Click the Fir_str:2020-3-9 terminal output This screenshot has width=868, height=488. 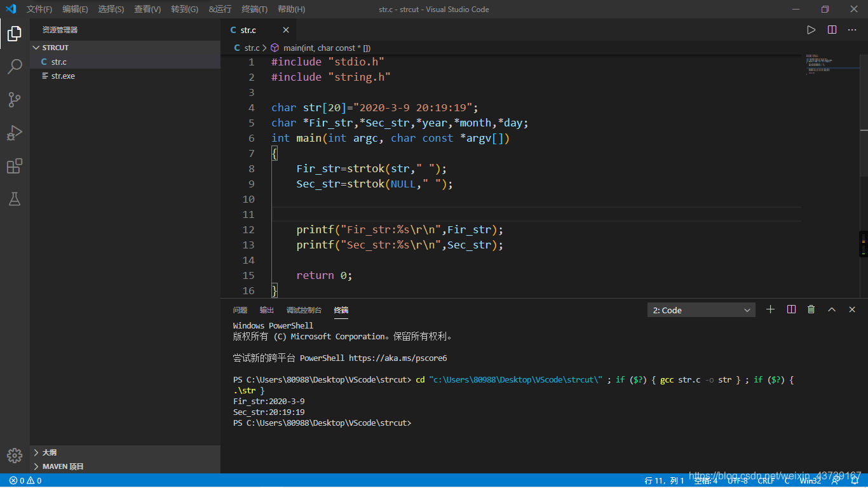pyautogui.click(x=269, y=401)
